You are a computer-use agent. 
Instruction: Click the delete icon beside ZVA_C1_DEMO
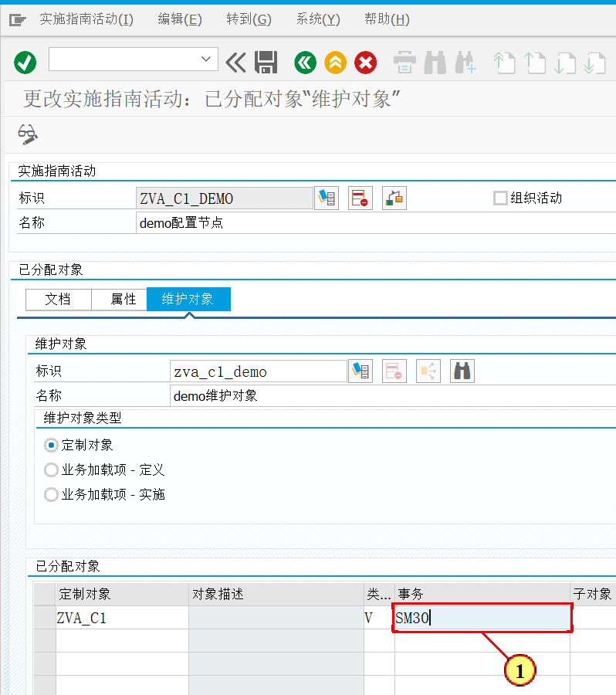(x=360, y=198)
